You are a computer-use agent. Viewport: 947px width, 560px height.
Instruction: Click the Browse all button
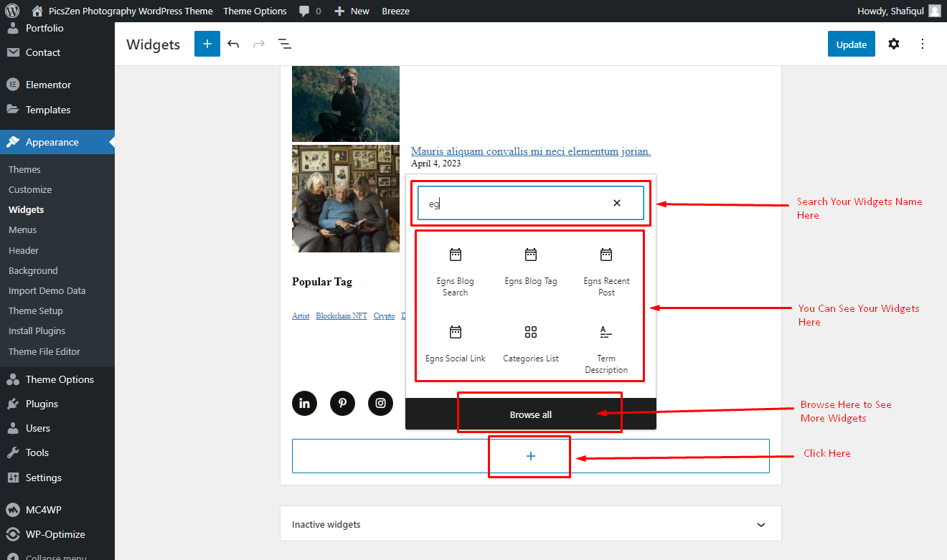click(x=531, y=414)
